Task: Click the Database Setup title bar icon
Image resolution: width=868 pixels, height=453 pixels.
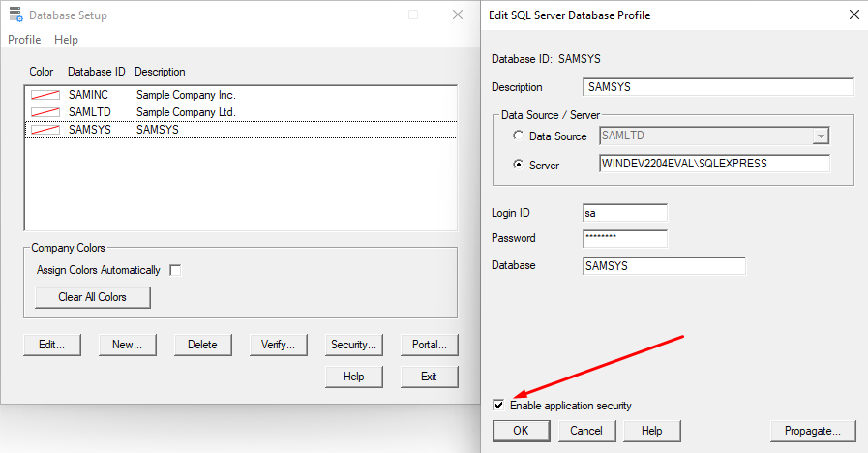Action: point(15,15)
